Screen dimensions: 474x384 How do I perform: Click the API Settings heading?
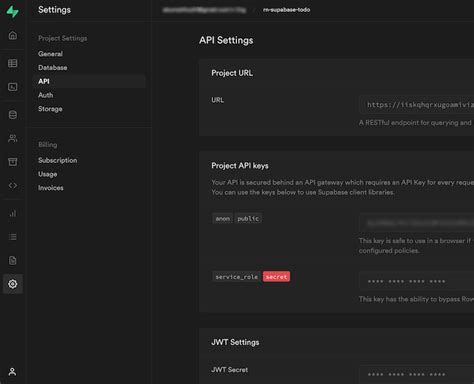(226, 40)
